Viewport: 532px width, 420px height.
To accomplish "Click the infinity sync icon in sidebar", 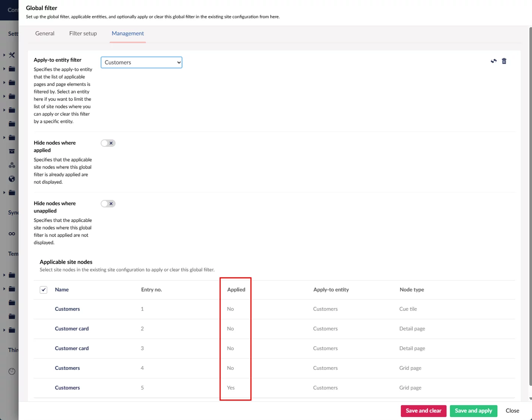I will [x=12, y=234].
